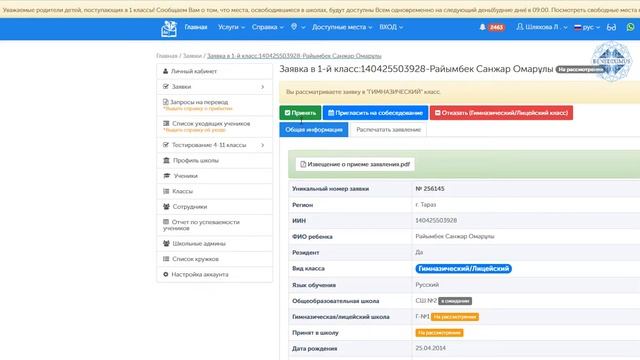Open Извещение о приеме заявления.pdf
Screen dimensions: 640x360
(x=355, y=164)
